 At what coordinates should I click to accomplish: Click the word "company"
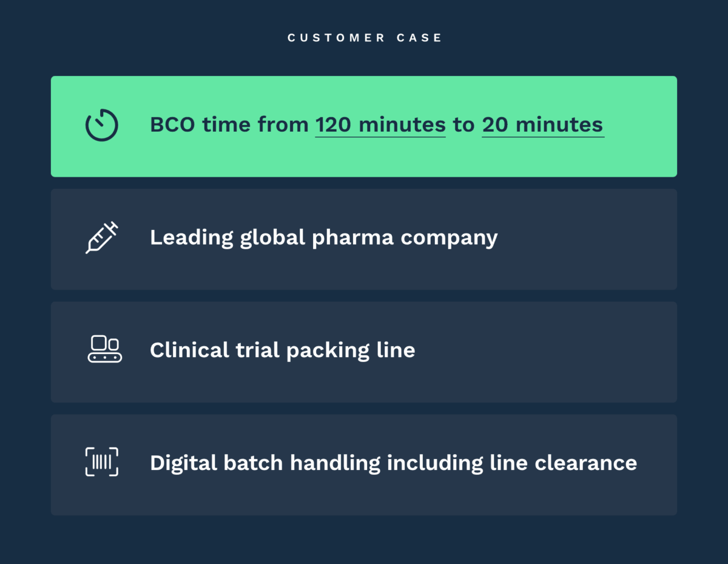[449, 239]
